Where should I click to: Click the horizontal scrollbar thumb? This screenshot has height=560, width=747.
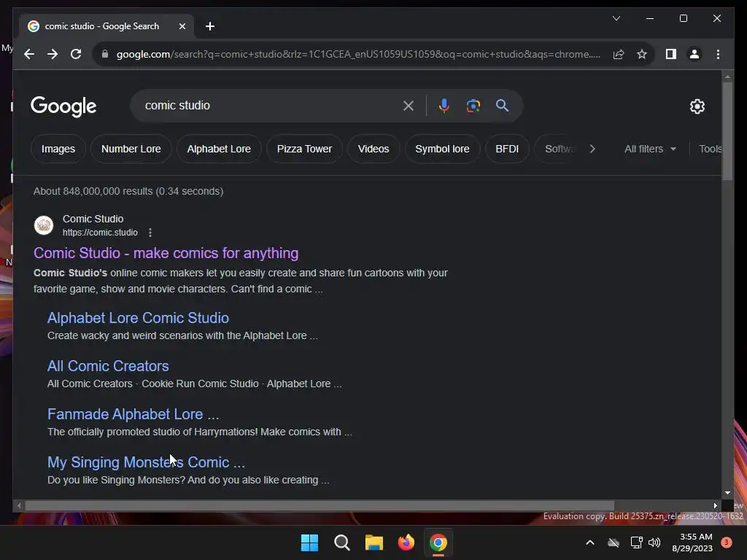320,506
